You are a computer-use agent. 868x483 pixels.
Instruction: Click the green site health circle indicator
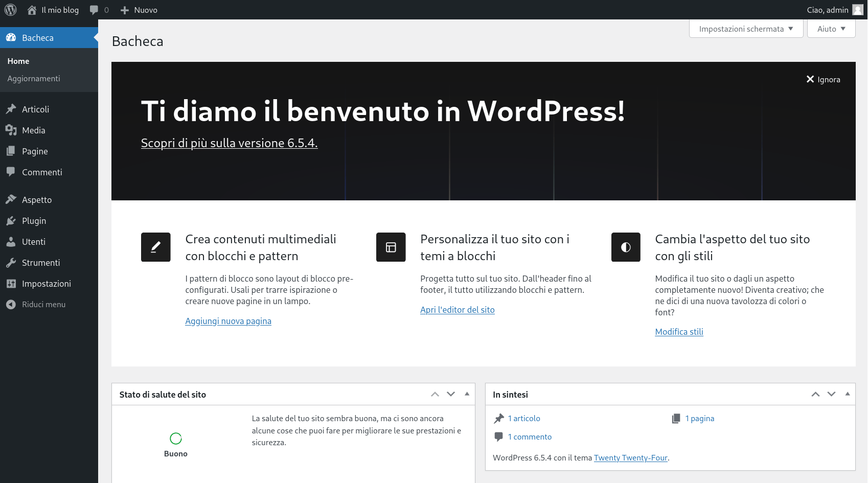[176, 438]
